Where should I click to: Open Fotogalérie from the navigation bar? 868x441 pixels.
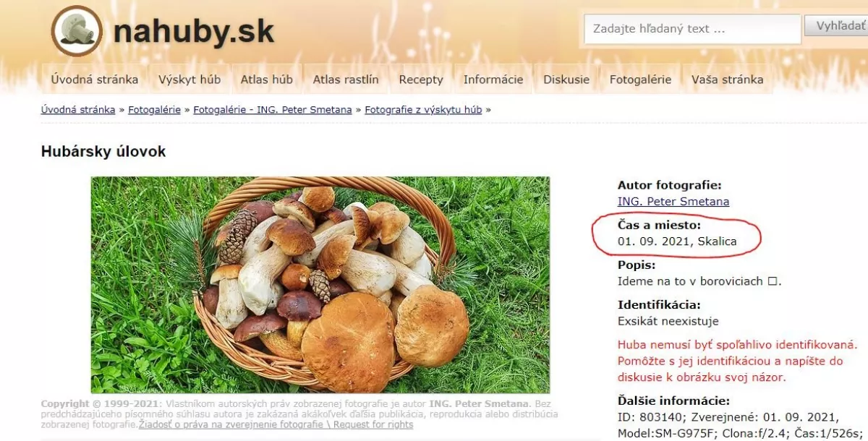click(640, 80)
